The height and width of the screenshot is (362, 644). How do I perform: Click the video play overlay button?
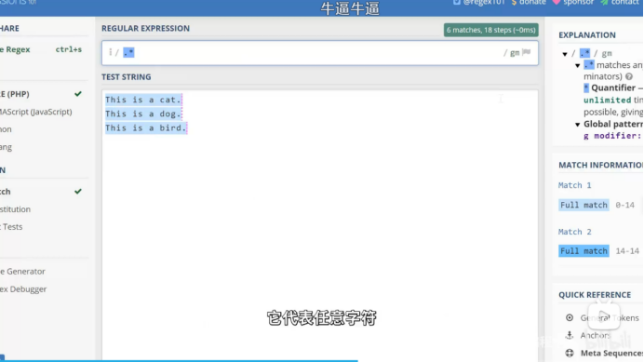click(x=604, y=316)
